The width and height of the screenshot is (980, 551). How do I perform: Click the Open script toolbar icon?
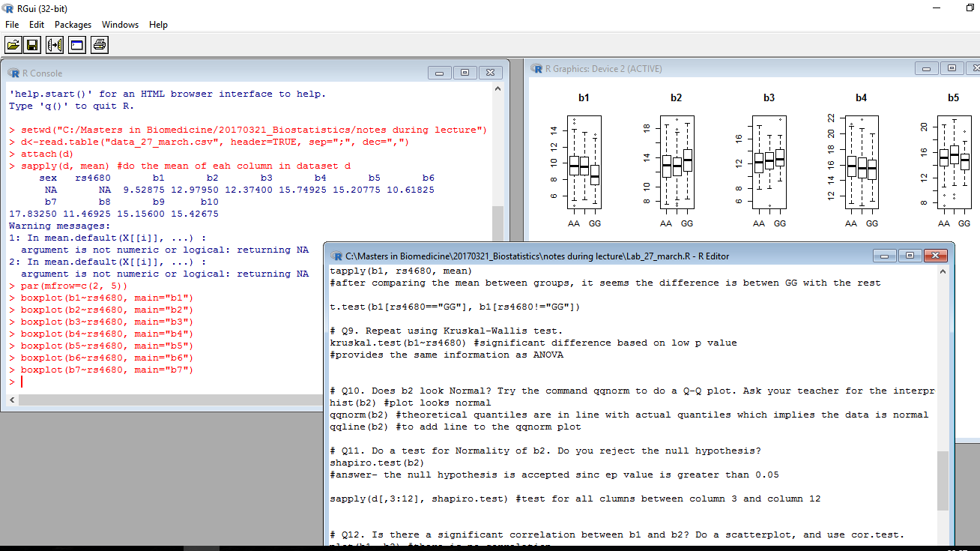coord(13,46)
